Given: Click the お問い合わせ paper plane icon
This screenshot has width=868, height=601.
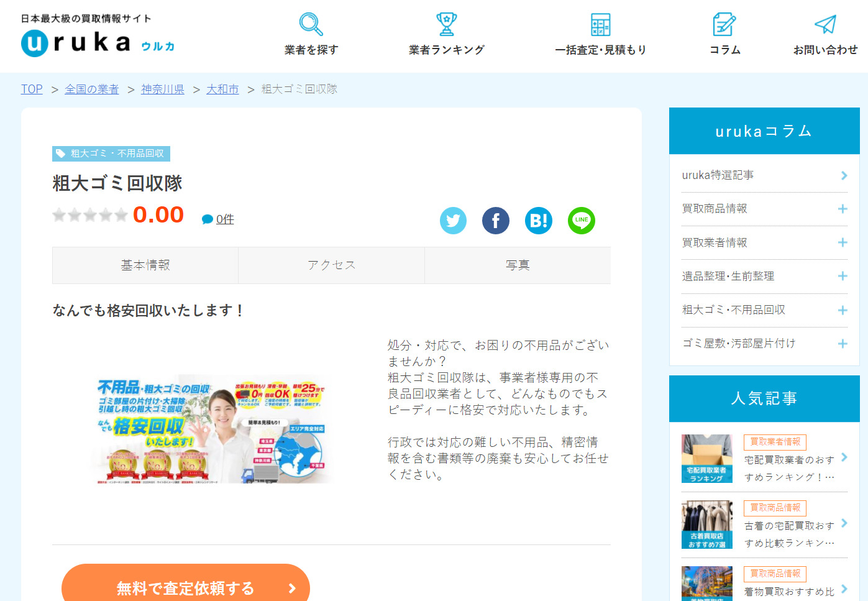Looking at the screenshot, I should click(x=825, y=24).
